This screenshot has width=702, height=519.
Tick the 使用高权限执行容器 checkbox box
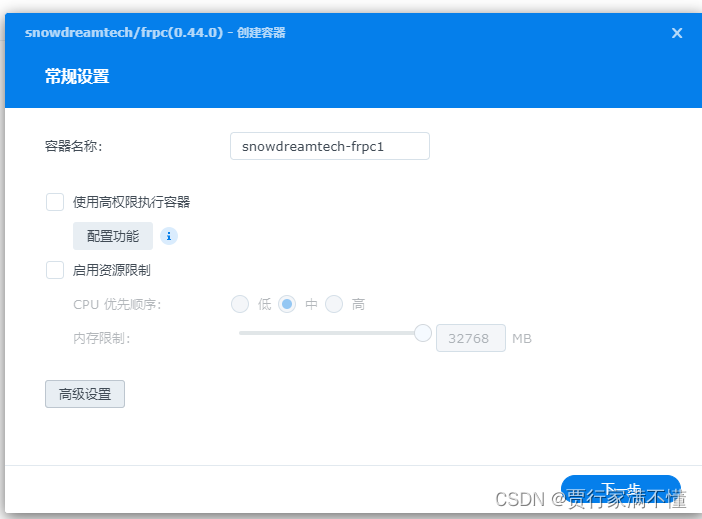click(x=55, y=202)
